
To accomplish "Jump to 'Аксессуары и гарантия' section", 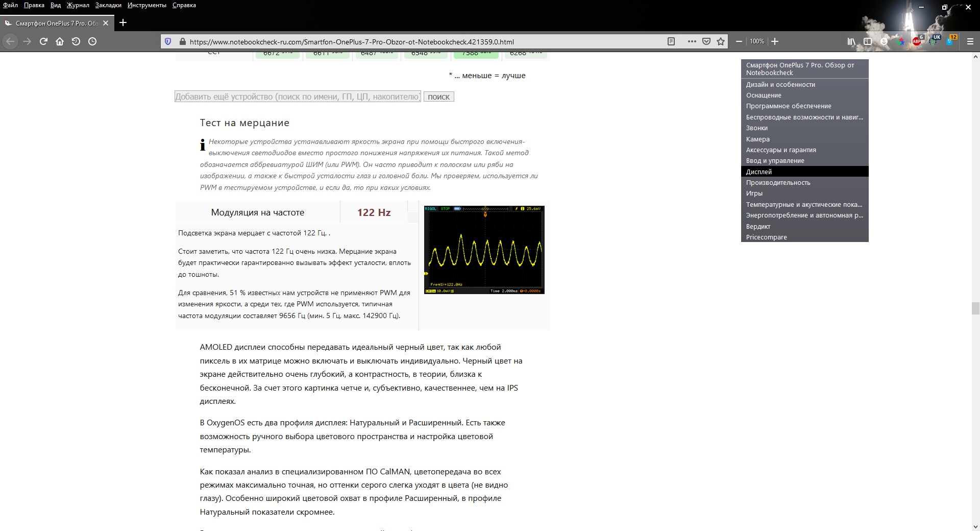I will (781, 150).
